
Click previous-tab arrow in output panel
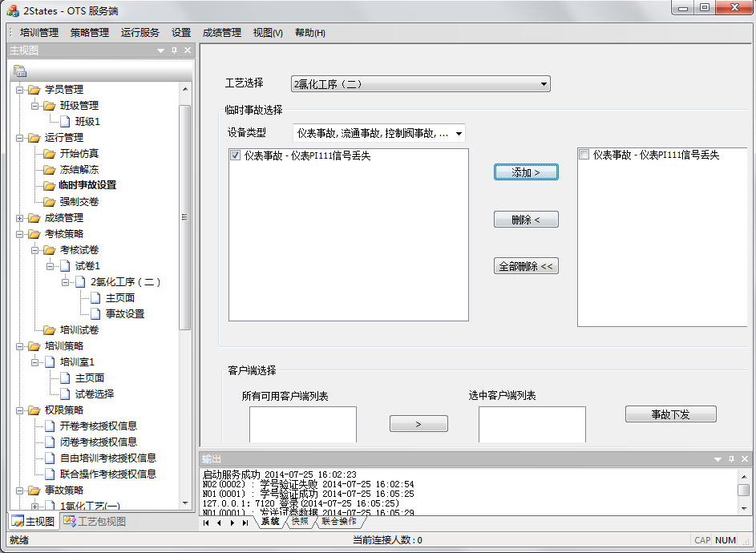[x=220, y=523]
